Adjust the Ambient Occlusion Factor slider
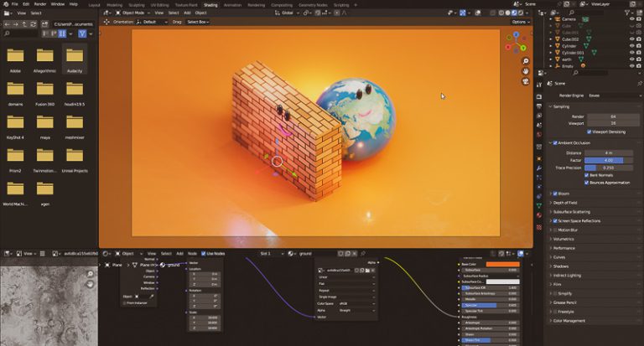The width and height of the screenshot is (644, 346). click(x=609, y=161)
